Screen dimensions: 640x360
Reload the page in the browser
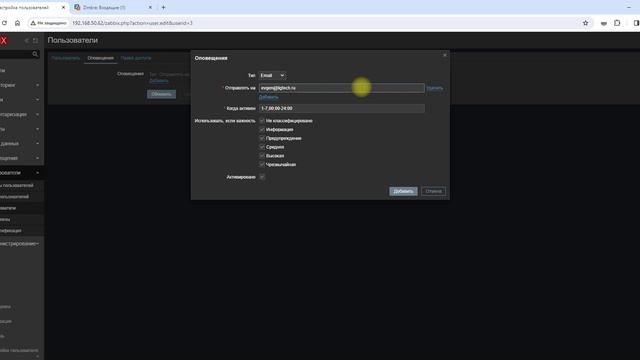[4, 23]
